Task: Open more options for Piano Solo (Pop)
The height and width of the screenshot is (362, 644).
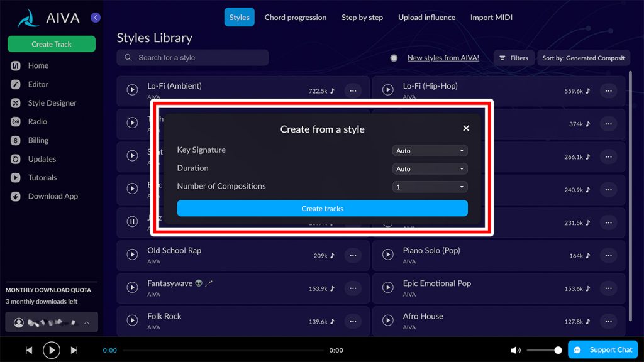Action: [608, 255]
